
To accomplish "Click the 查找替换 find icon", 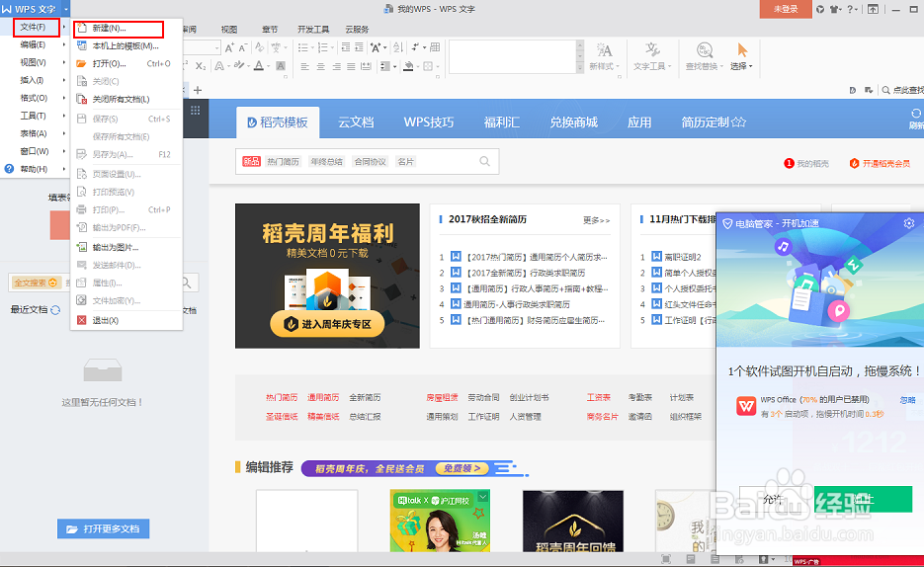I will point(705,50).
